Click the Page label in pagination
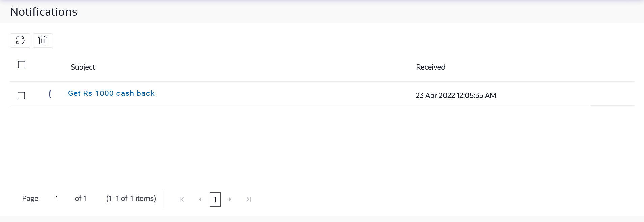The width and height of the screenshot is (644, 222). tap(30, 199)
